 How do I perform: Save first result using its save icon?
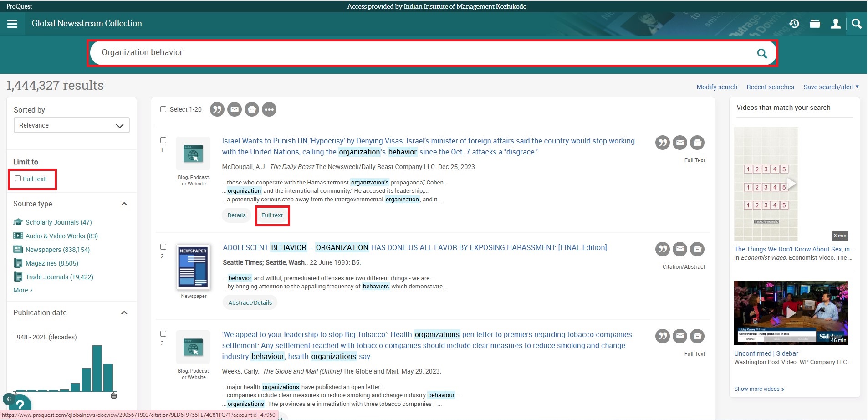pyautogui.click(x=697, y=143)
